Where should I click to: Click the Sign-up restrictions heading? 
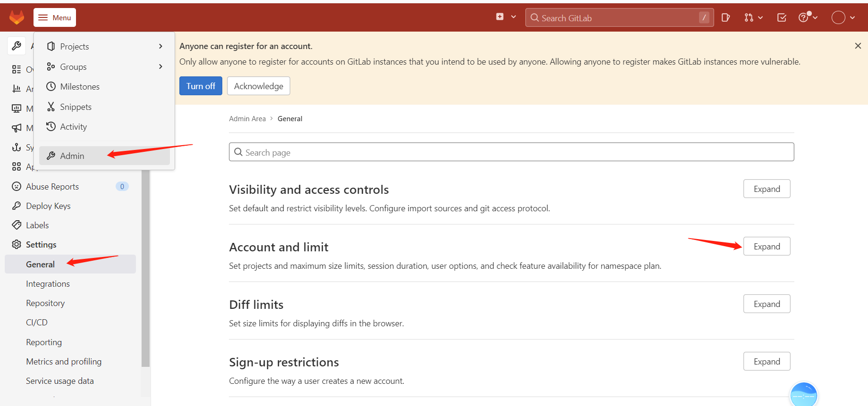coord(284,362)
